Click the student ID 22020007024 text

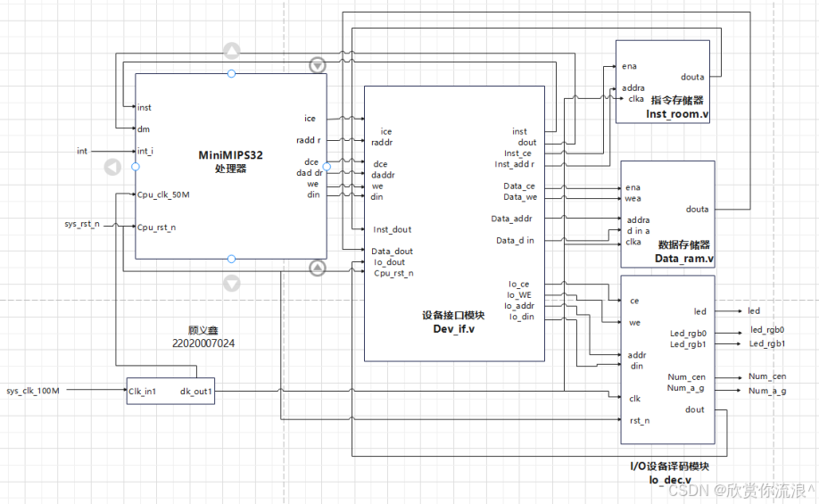point(203,343)
